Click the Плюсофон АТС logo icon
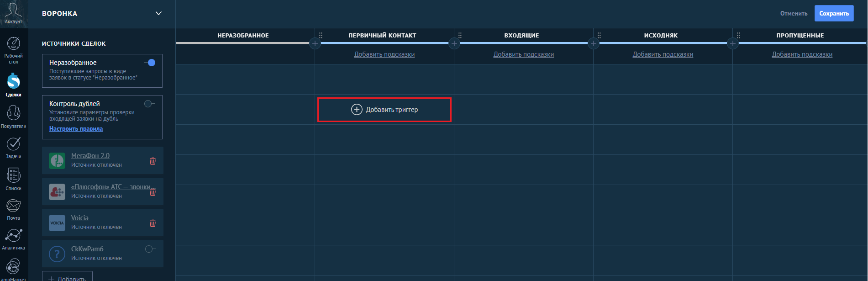868x281 pixels. (57, 192)
